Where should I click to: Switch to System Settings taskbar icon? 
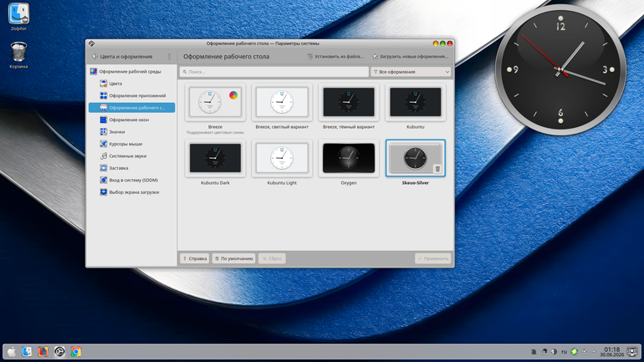[x=59, y=352]
